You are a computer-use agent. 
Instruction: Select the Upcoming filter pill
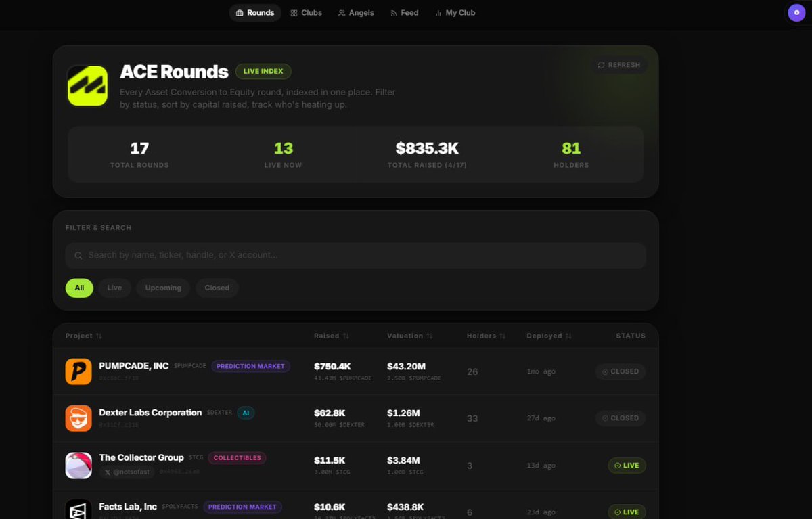[x=163, y=288]
